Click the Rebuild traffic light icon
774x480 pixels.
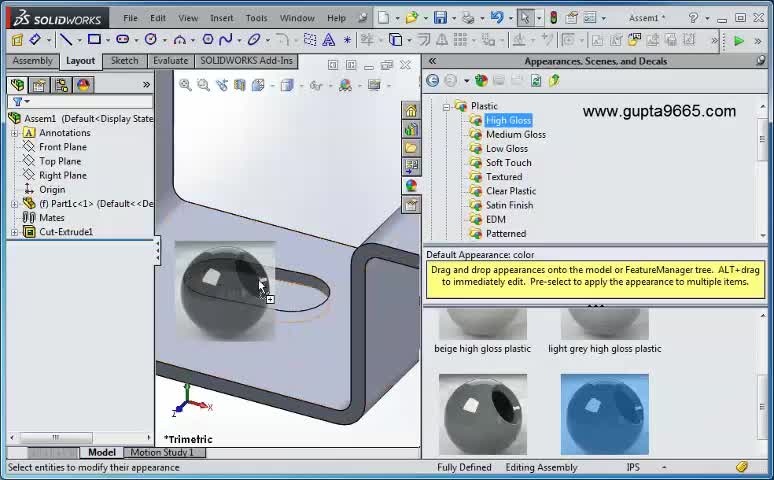[x=553, y=18]
